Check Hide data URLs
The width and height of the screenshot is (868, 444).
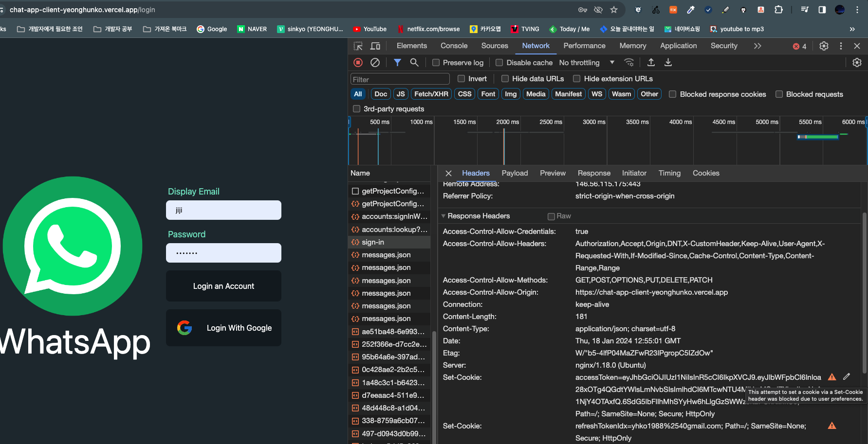click(505, 79)
